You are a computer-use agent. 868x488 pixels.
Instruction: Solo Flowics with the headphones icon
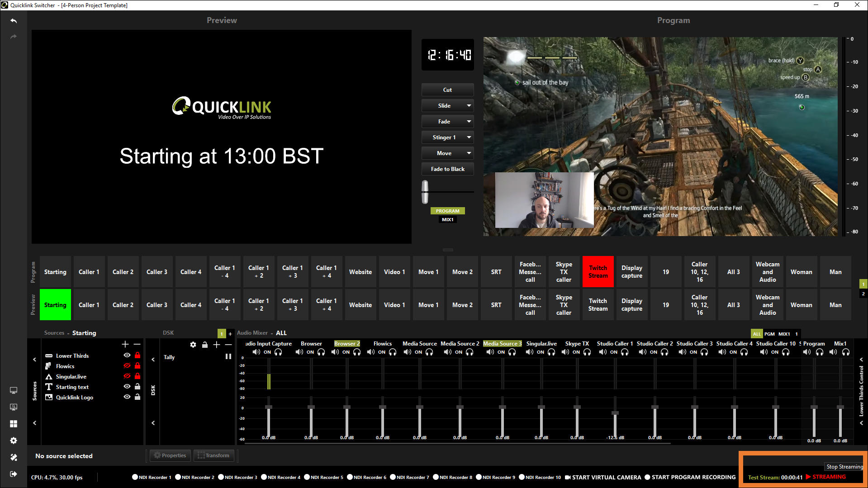pos(393,352)
